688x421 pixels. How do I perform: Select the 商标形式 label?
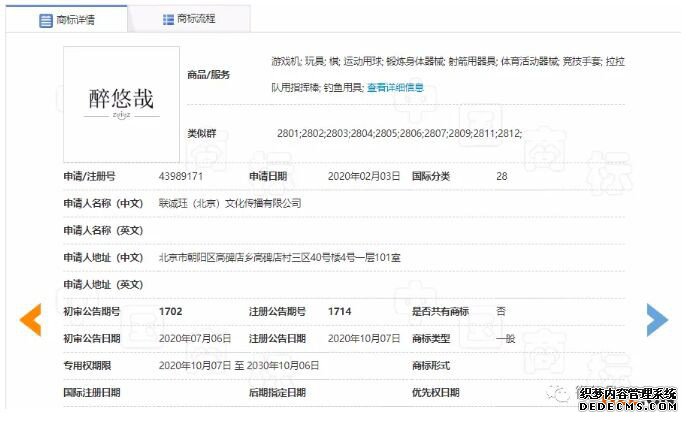[x=431, y=366]
